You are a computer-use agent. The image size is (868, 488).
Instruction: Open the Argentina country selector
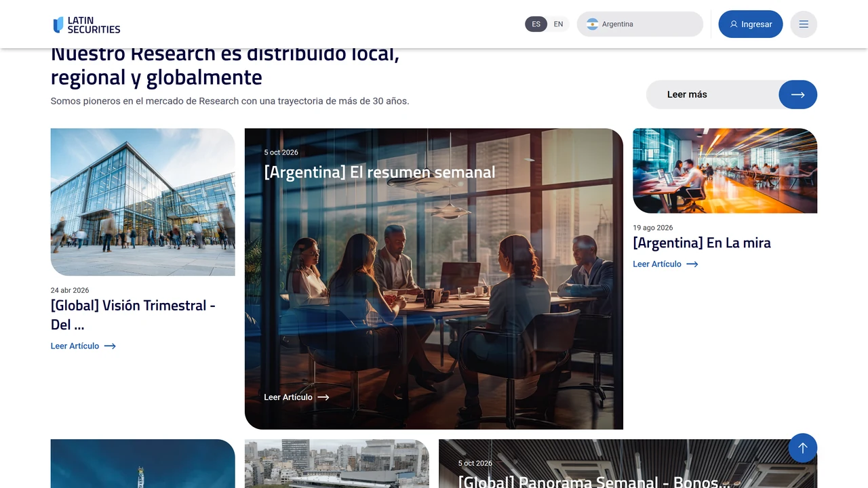[x=640, y=24]
